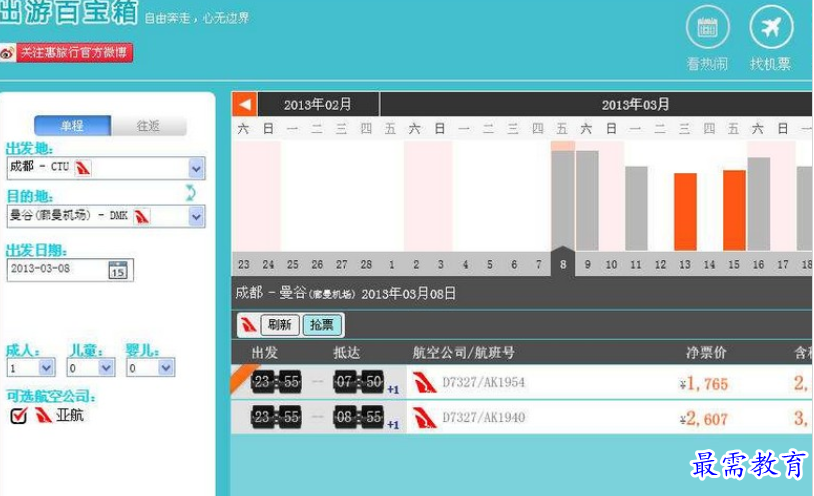Click the gray price bar for March 16
The height and width of the screenshot is (496, 814).
[758, 204]
